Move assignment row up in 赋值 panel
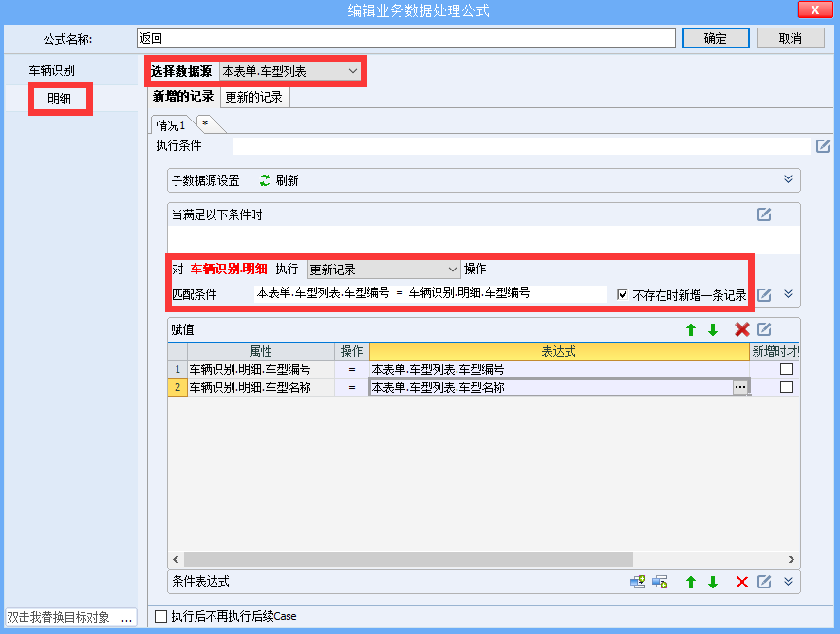The width and height of the screenshot is (840, 634). pyautogui.click(x=691, y=330)
